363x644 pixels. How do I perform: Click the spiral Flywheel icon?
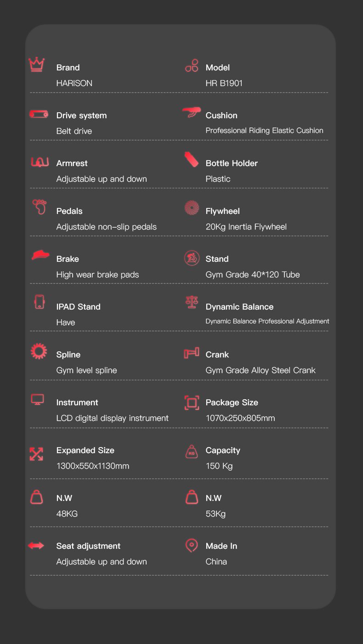point(192,208)
